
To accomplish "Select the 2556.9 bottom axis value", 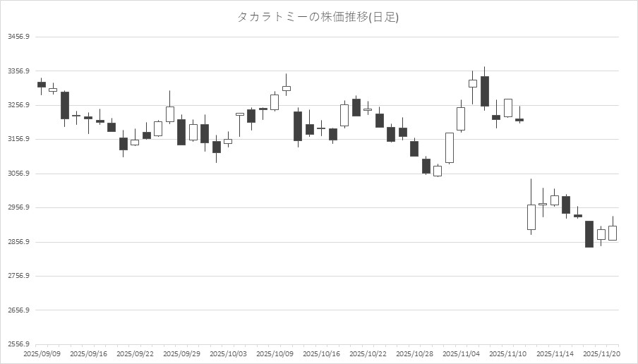I will [x=18, y=345].
